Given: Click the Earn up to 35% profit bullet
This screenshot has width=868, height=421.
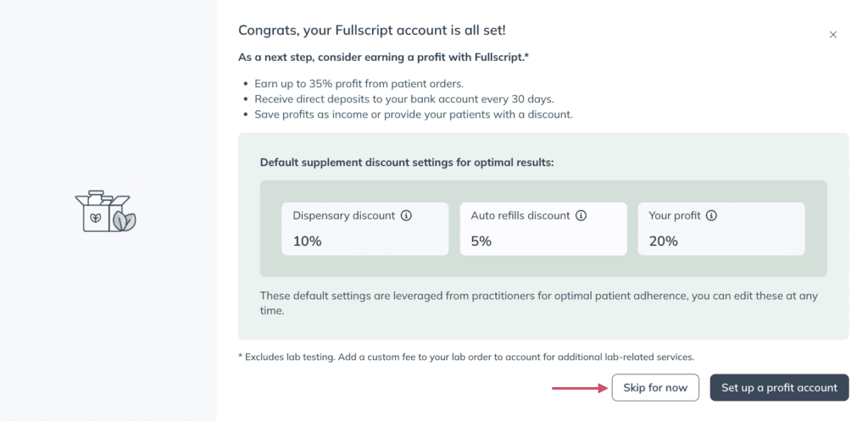Looking at the screenshot, I should [x=359, y=84].
